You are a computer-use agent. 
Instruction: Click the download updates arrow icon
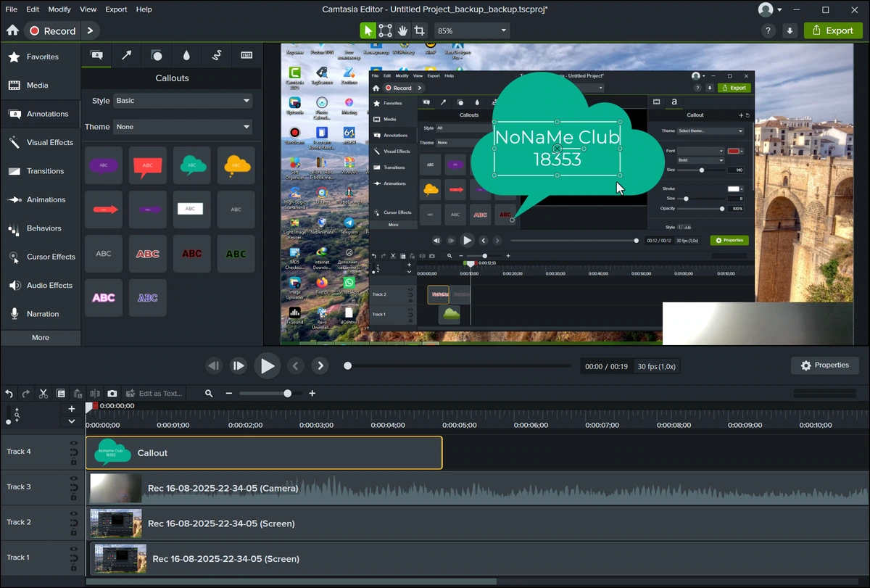pyautogui.click(x=790, y=30)
